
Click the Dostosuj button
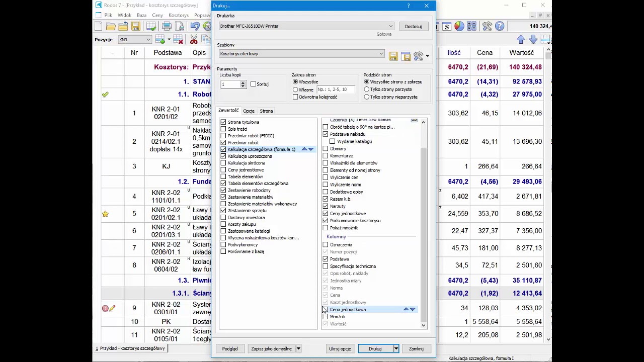(413, 26)
